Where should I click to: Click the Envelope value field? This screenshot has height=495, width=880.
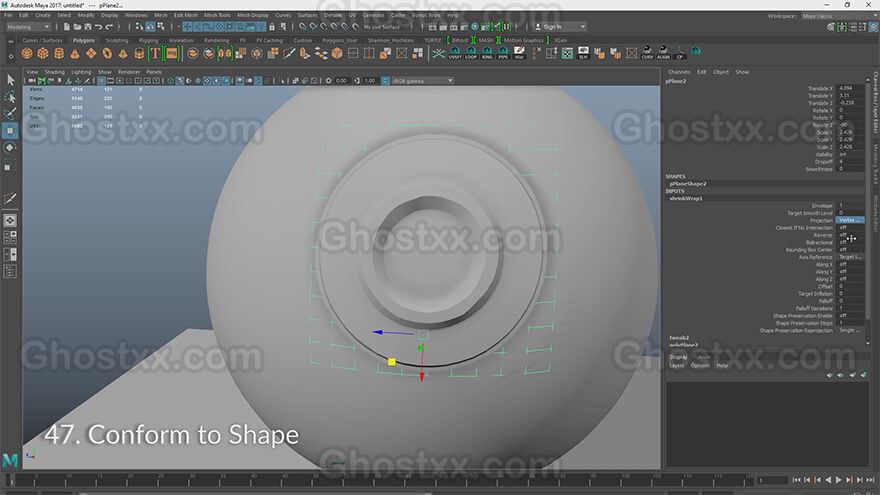click(850, 206)
